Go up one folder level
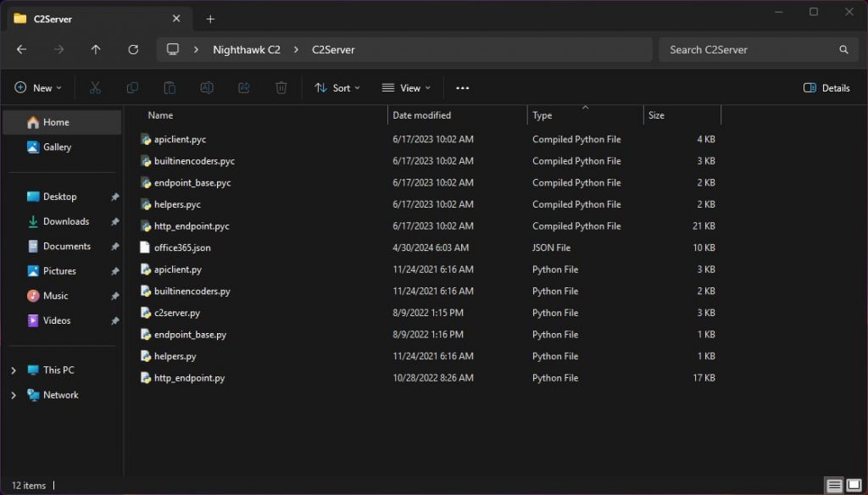This screenshot has width=868, height=495. point(96,50)
